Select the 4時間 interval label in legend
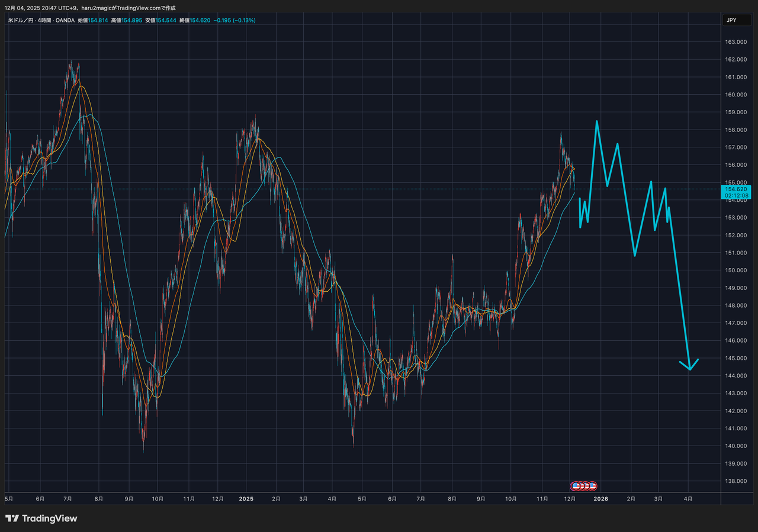Image resolution: width=758 pixels, height=532 pixels. pos(49,20)
